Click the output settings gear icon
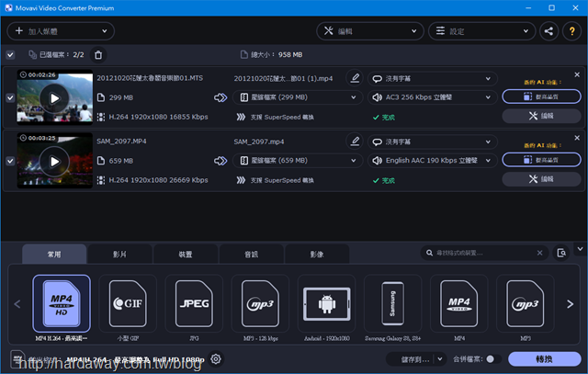 click(x=216, y=359)
